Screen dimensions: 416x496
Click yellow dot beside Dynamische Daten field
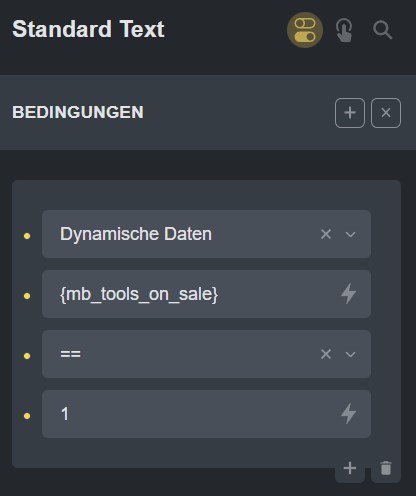(x=27, y=236)
